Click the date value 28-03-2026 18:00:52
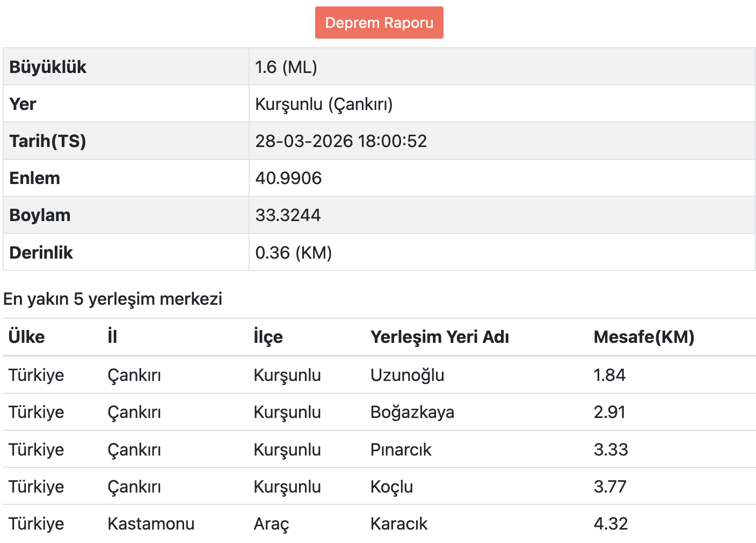The height and width of the screenshot is (543, 756). tap(341, 141)
